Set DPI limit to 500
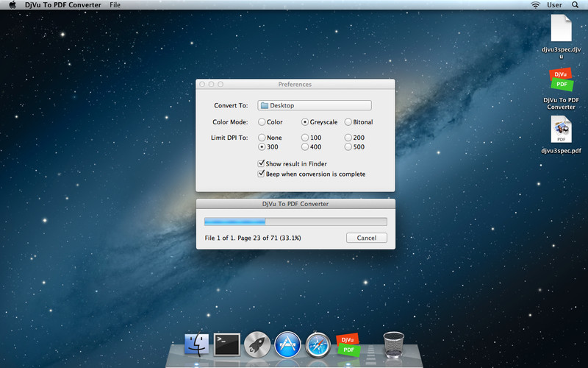 (x=348, y=147)
